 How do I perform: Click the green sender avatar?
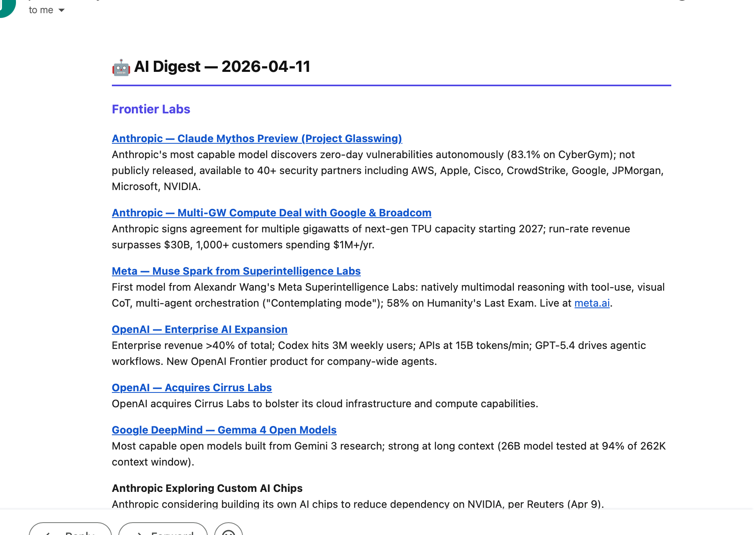pos(6,7)
